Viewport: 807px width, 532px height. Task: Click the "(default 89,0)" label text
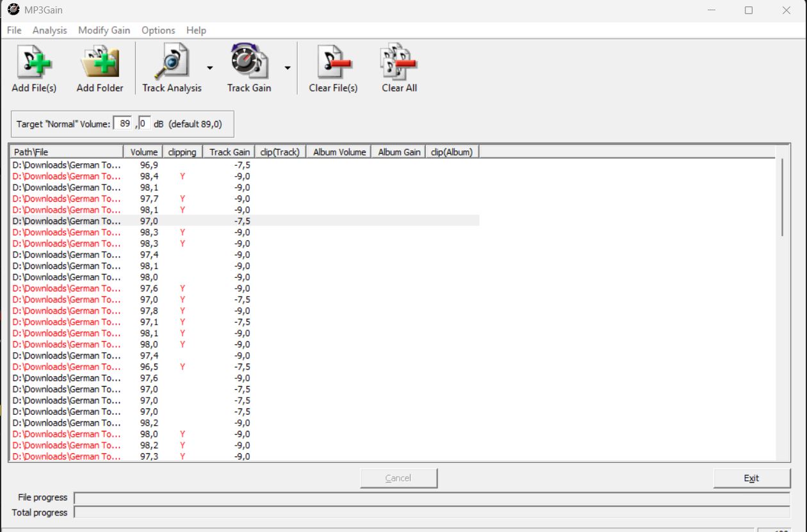point(195,124)
